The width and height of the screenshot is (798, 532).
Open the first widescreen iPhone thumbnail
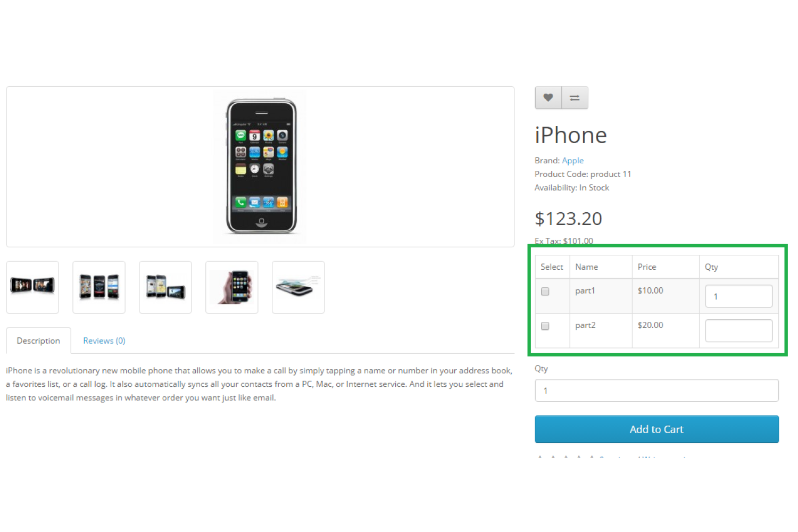click(32, 287)
